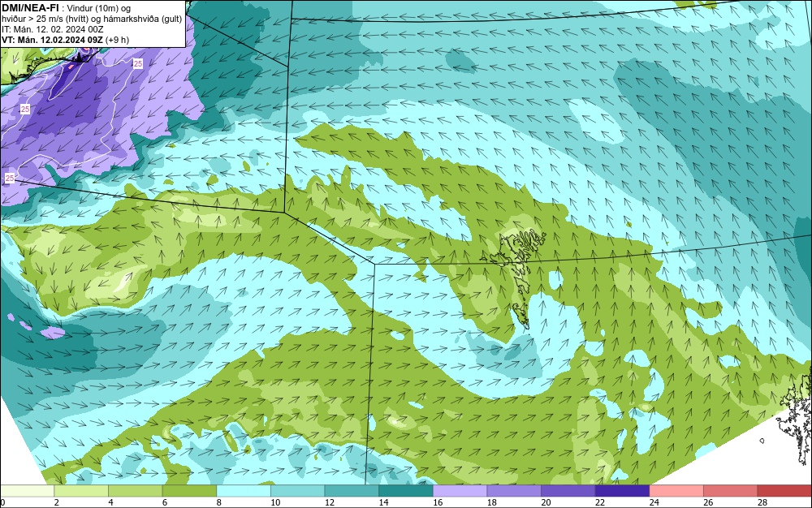The width and height of the screenshot is (812, 508).
Task: Click the legend scale value '8'
Action: click(219, 502)
